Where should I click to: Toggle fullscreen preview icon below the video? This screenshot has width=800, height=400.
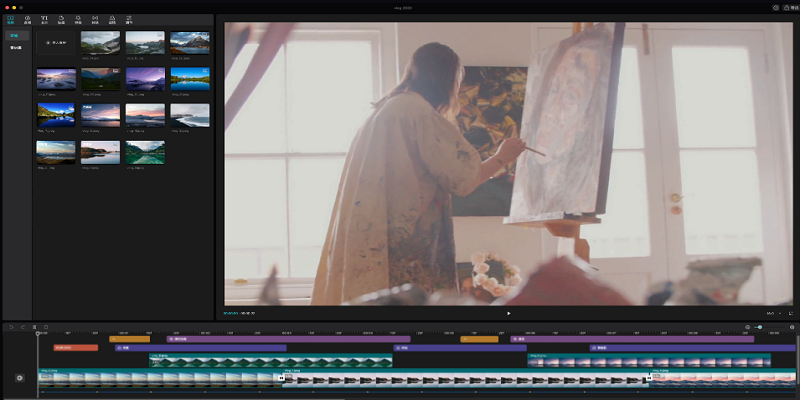[790, 313]
